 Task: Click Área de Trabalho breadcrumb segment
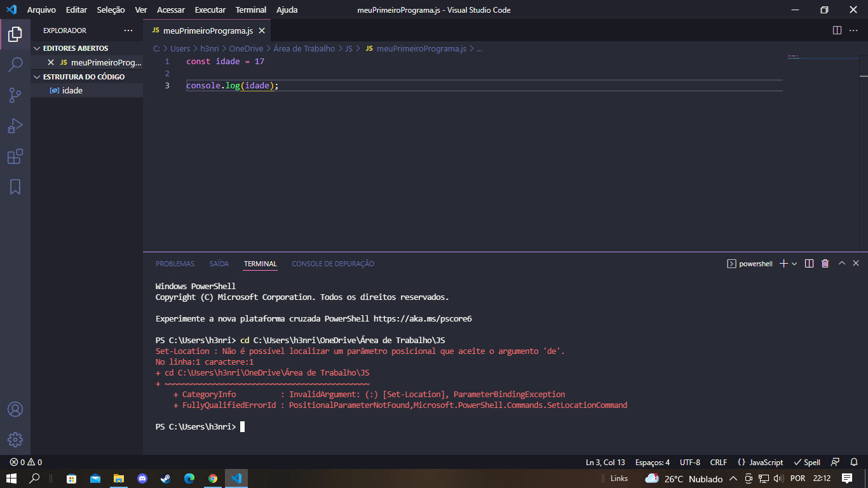point(304,48)
